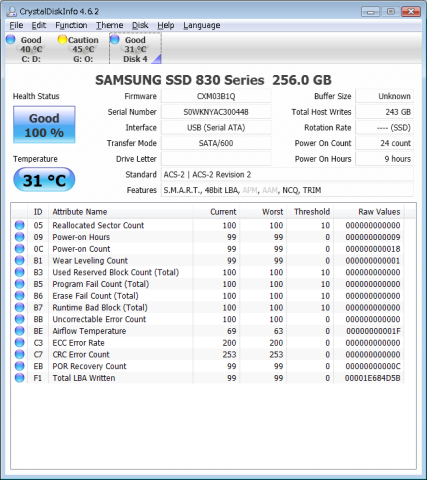Click status icon of Erase Fail Count row
Image resolution: width=427 pixels, height=480 pixels.
point(20,296)
